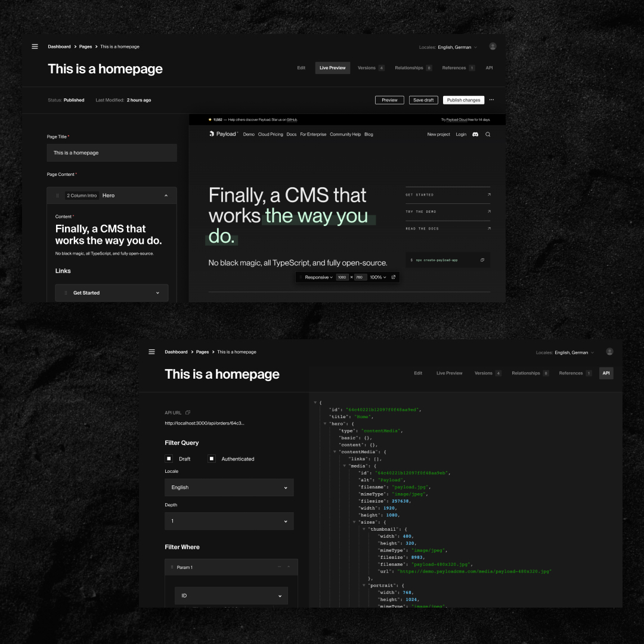Click the Save draft button
Viewport: 644px width, 644px height.
tap(424, 100)
